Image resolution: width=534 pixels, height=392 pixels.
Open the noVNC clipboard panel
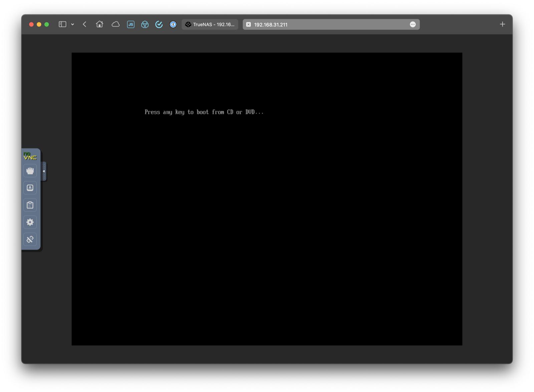[30, 205]
